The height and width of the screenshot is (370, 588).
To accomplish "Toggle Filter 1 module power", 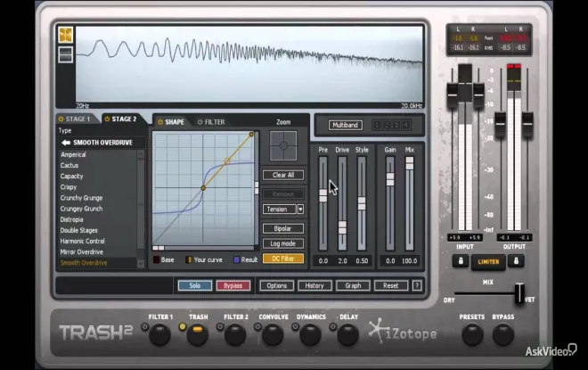I will (x=144, y=327).
